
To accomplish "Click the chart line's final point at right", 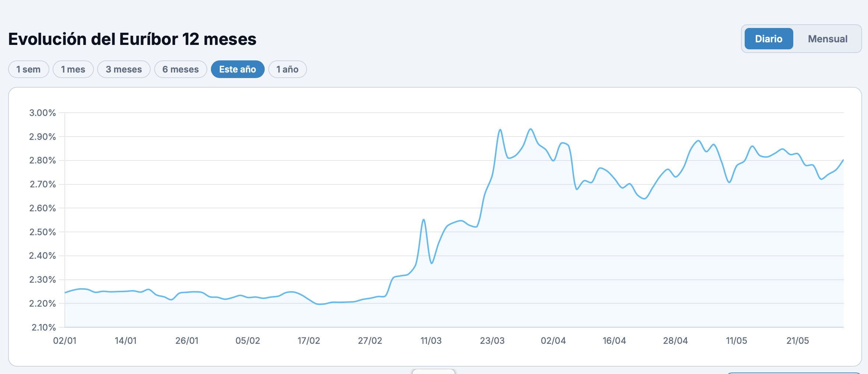I will tap(843, 160).
